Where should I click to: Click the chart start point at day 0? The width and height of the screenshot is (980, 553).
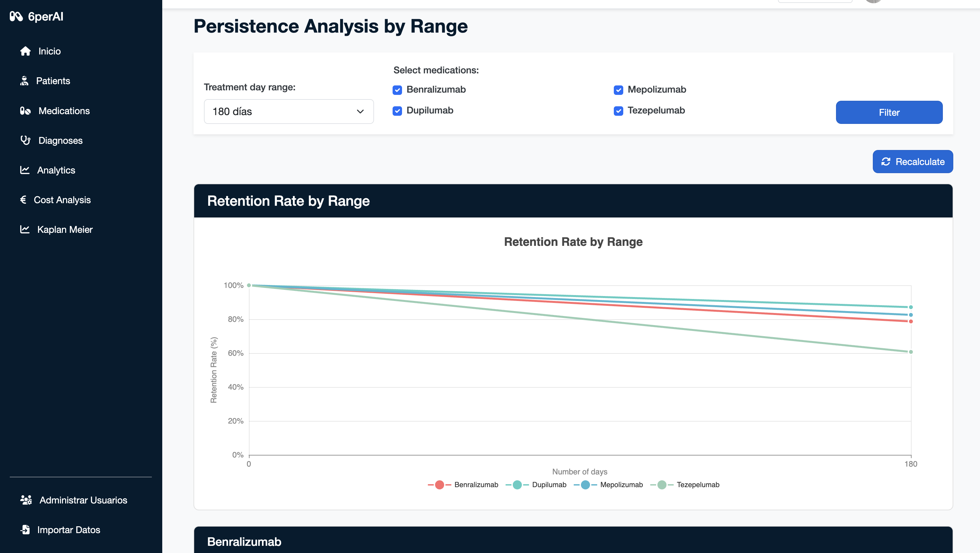point(249,285)
